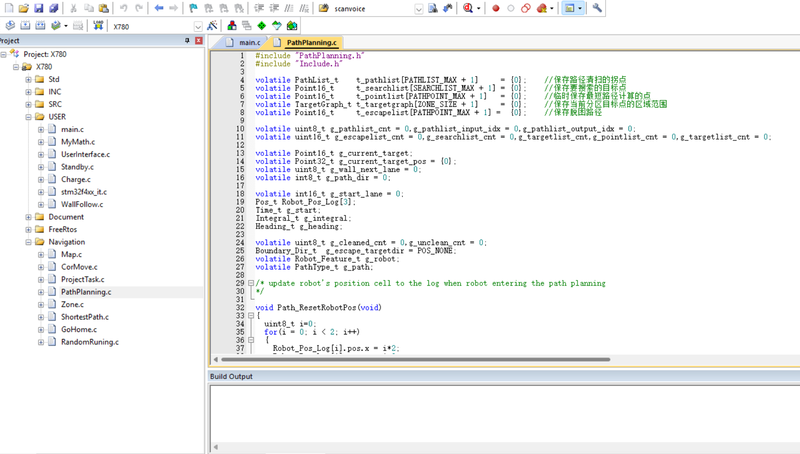Open Target Options magic wand icon
Screen dimensions: 800x454
click(212, 26)
